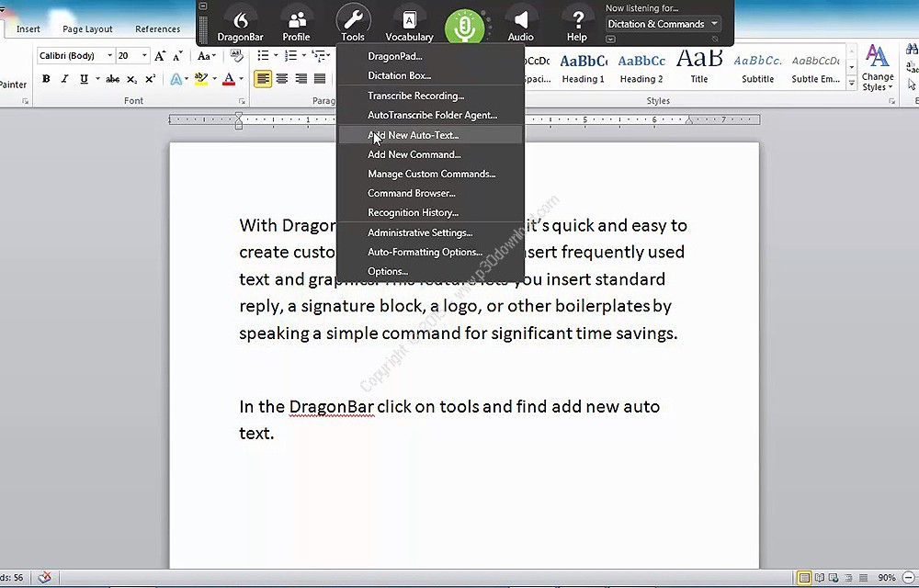919x588 pixels.
Task: Select Center alignment
Action: point(282,79)
